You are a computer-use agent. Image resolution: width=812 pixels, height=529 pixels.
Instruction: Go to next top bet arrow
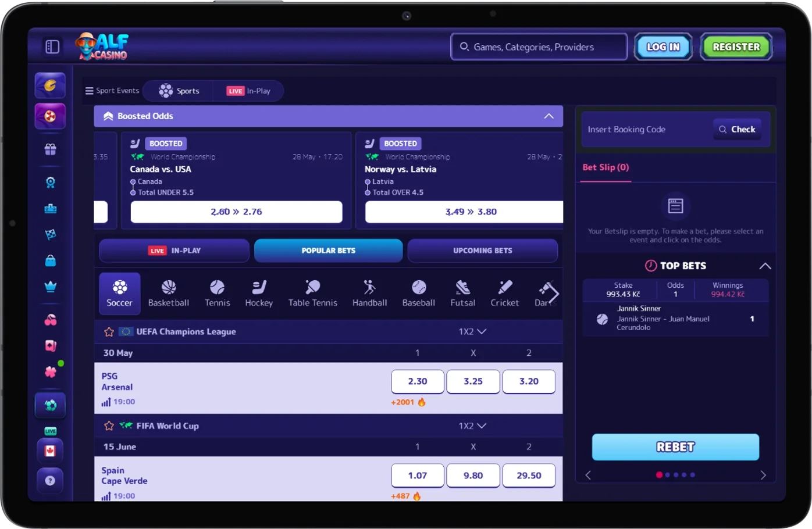(763, 475)
